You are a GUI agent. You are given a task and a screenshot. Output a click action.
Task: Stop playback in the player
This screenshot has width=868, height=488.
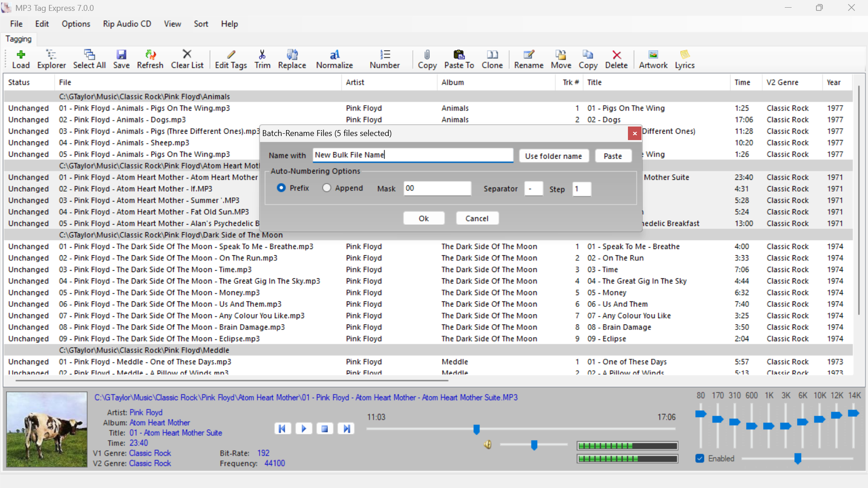(325, 428)
